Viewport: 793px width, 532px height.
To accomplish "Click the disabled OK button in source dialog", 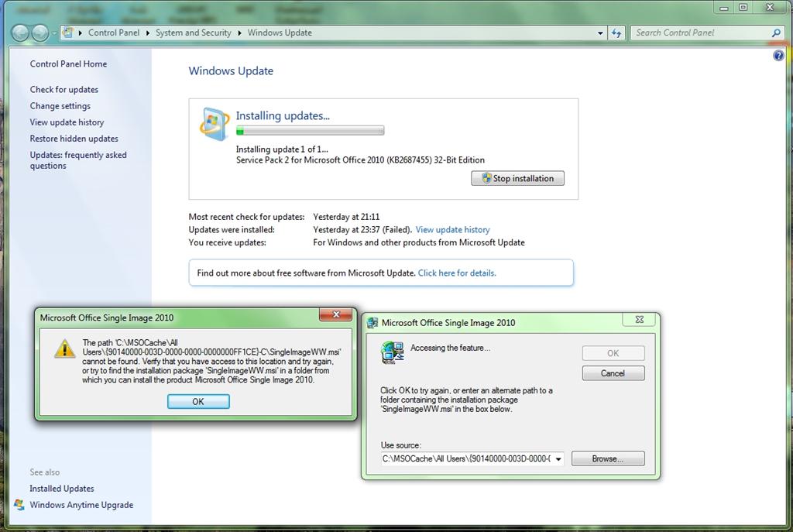I will click(613, 353).
